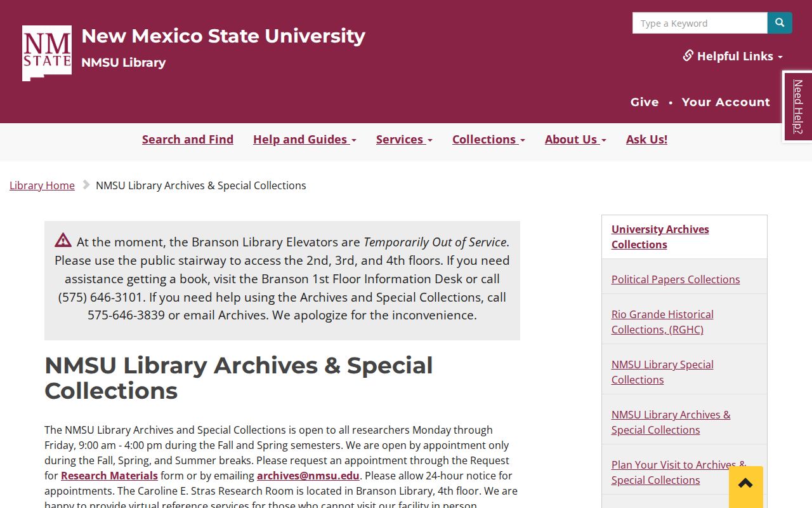Click the phone number (575) 646-3101
Viewport: 812px width, 508px height.
(100, 297)
